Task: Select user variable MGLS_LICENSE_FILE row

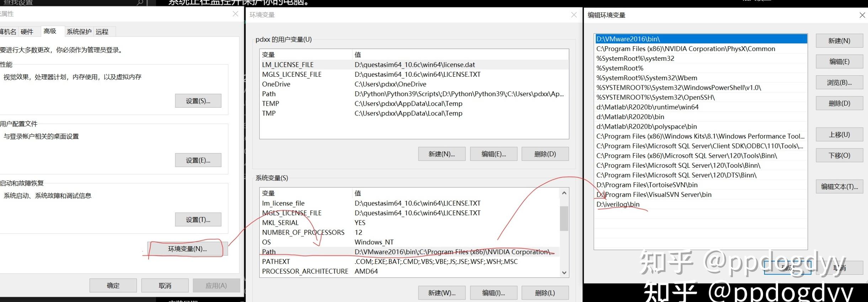Action: [x=414, y=74]
